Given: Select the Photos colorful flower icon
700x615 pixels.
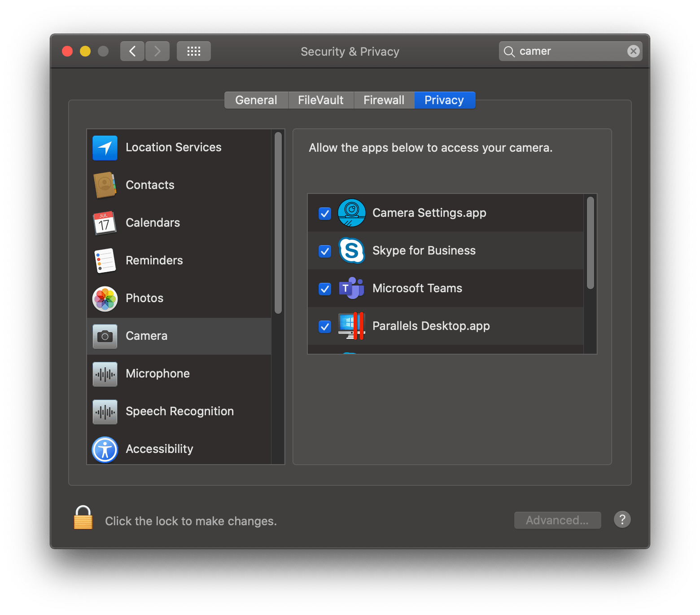Looking at the screenshot, I should pos(105,299).
